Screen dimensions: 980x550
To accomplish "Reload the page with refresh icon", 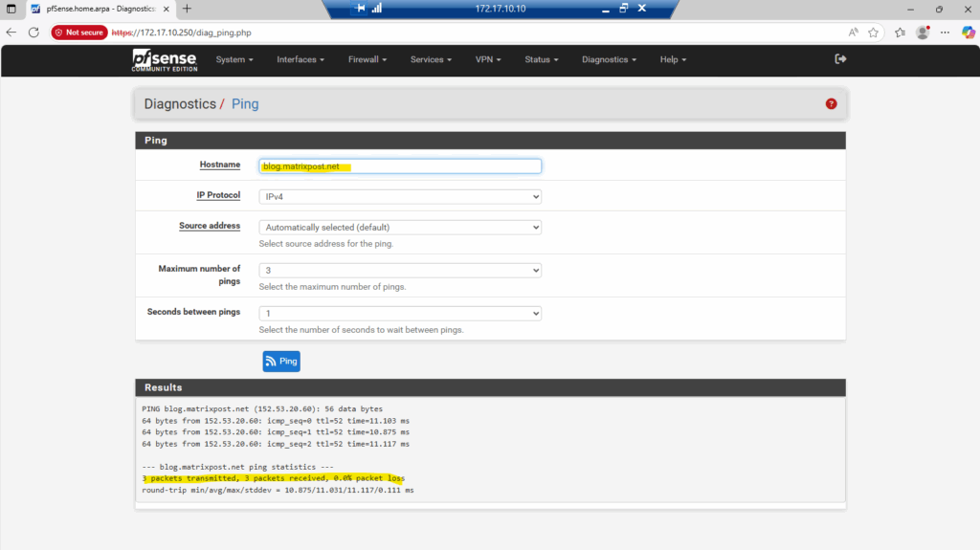I will pyautogui.click(x=33, y=33).
